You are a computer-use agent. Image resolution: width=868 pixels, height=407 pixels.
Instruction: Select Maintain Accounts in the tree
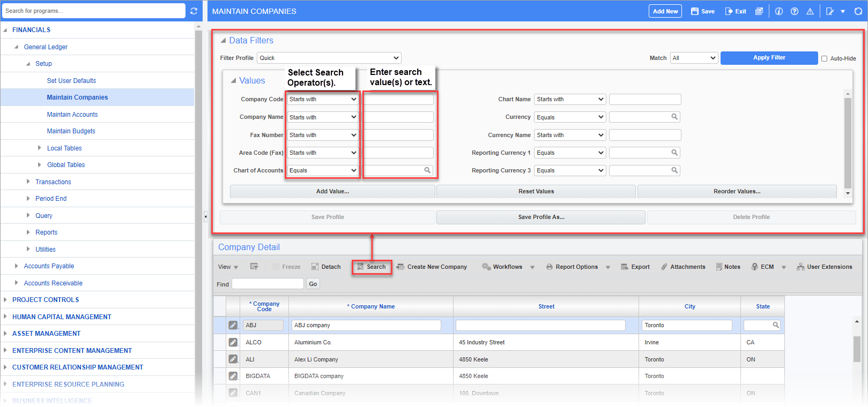(72, 115)
